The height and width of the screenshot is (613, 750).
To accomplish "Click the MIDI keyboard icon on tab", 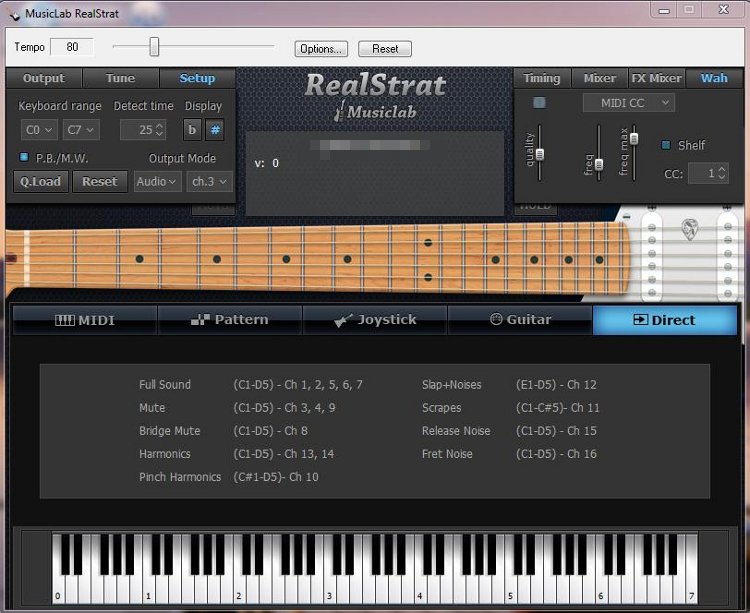I will pos(65,320).
